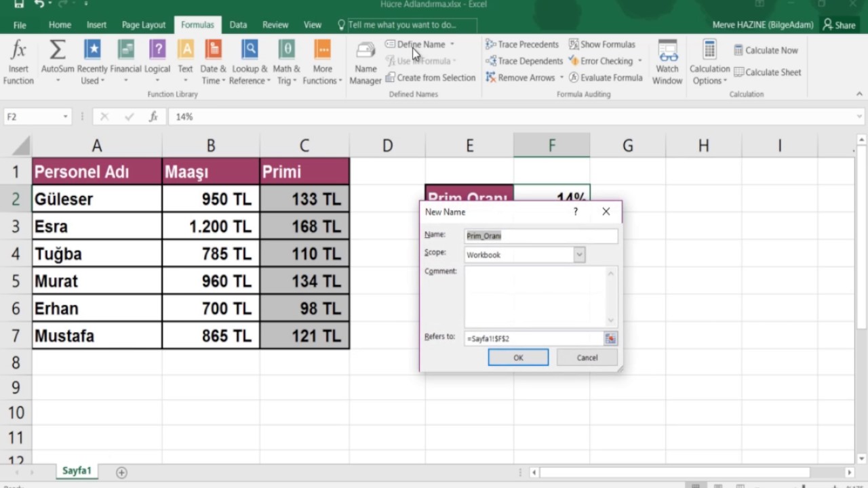Image resolution: width=868 pixels, height=488 pixels.
Task: Open Date & Time functions
Action: click(213, 63)
